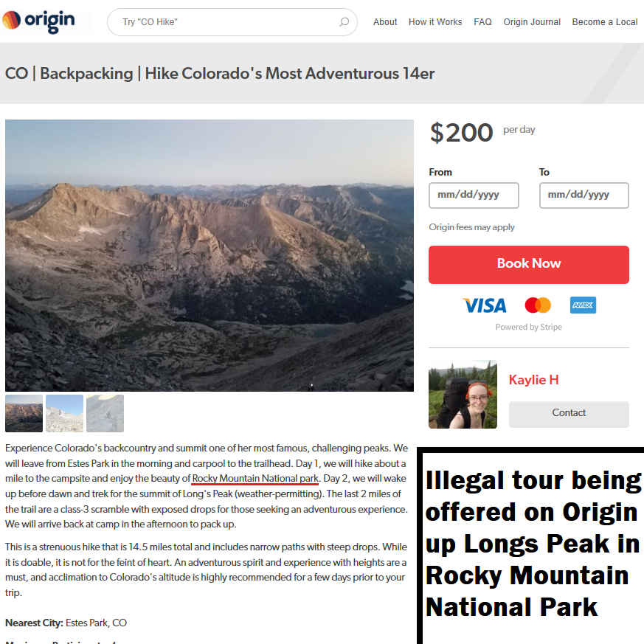Click the red Book Now button
The width and height of the screenshot is (644, 644).
[529, 265]
